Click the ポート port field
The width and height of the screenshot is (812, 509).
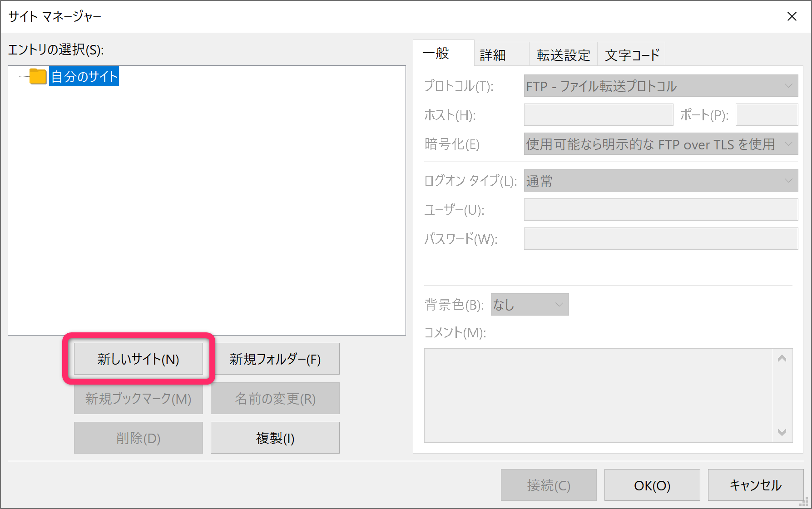click(766, 115)
